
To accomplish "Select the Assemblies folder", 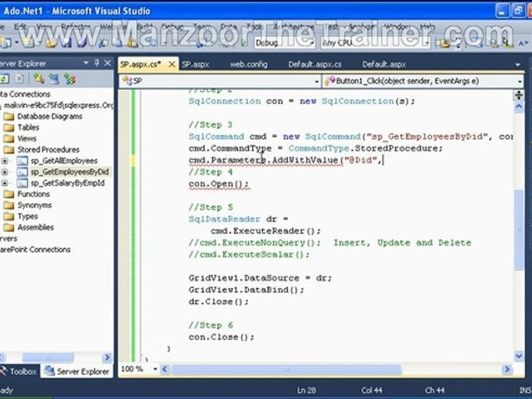I will [35, 227].
